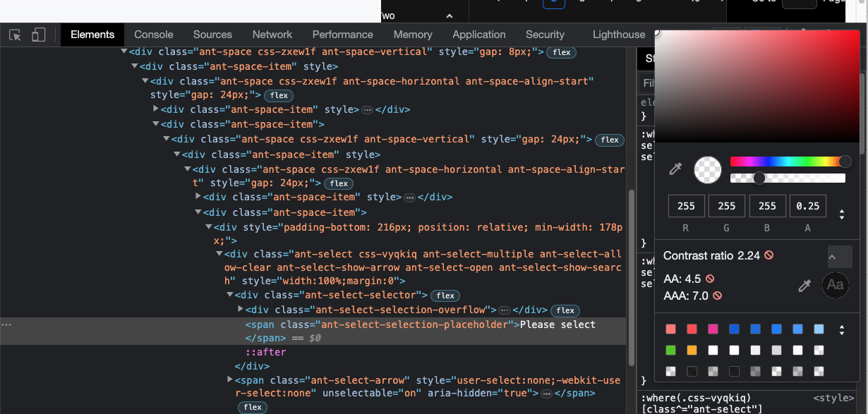Screen dimensions: 868x414
Task: Toggle flex badge on the ant-space-vertical div
Action: pos(561,51)
